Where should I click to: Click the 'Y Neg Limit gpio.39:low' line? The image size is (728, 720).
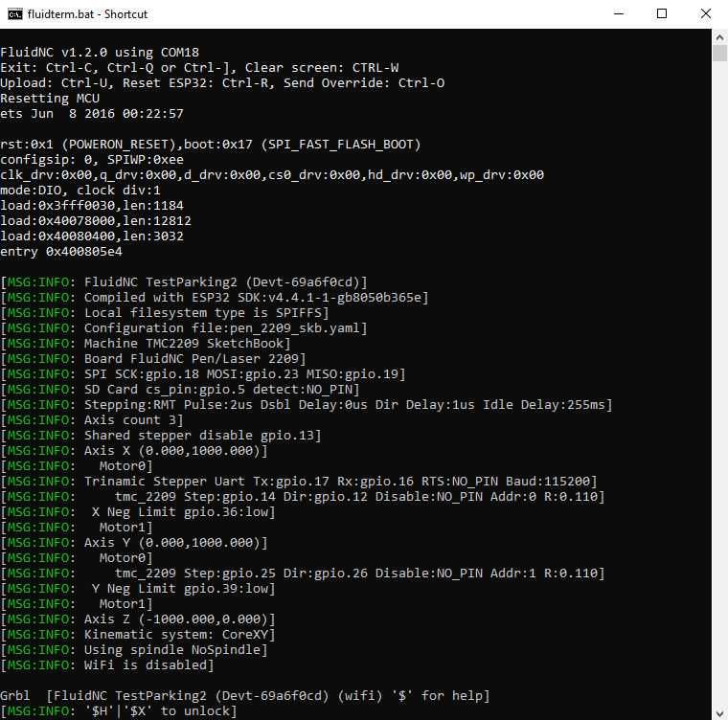click(x=138, y=589)
